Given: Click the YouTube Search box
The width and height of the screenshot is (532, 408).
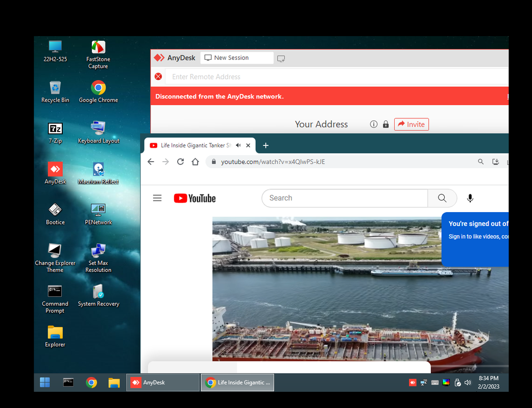Looking at the screenshot, I should coord(345,198).
